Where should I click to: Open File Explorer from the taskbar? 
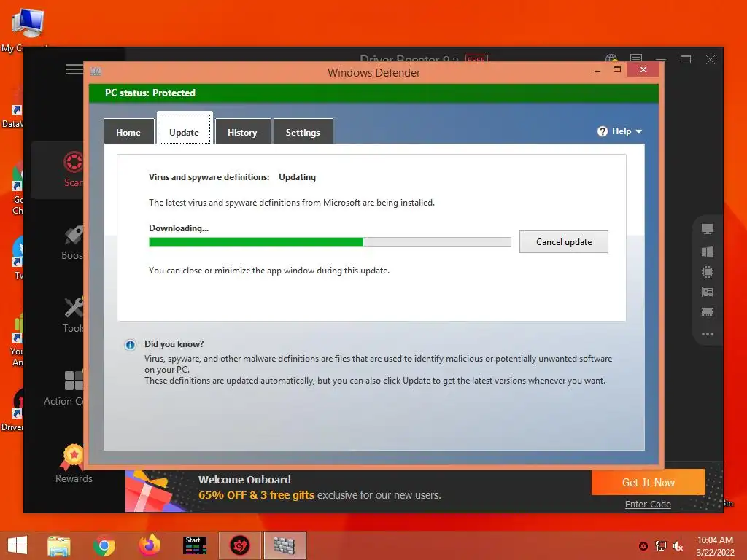[x=59, y=545]
